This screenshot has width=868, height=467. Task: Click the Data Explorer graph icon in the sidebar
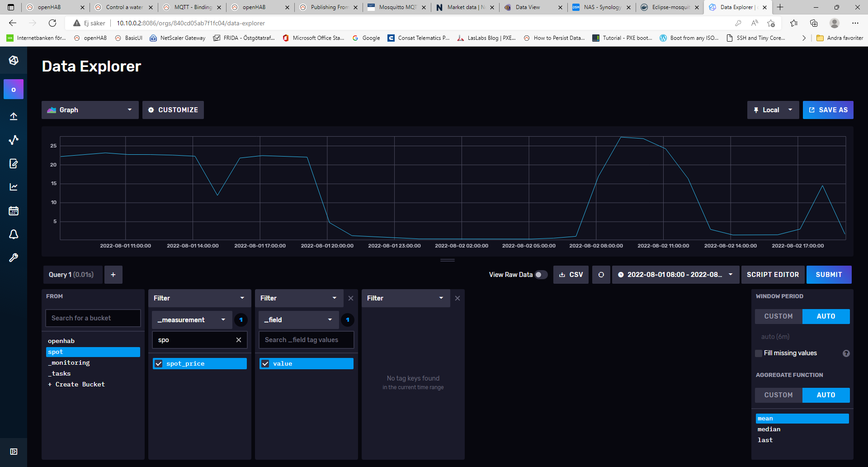point(14,140)
